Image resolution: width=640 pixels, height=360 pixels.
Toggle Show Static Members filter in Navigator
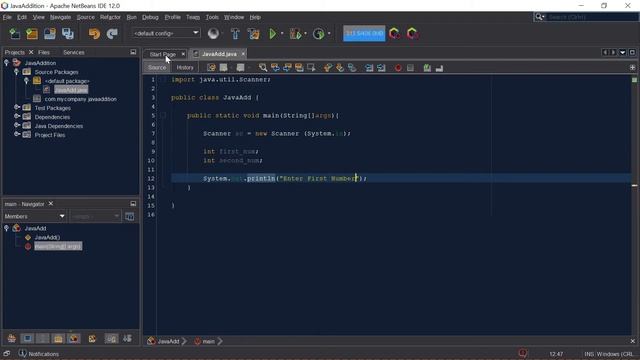tap(42, 338)
